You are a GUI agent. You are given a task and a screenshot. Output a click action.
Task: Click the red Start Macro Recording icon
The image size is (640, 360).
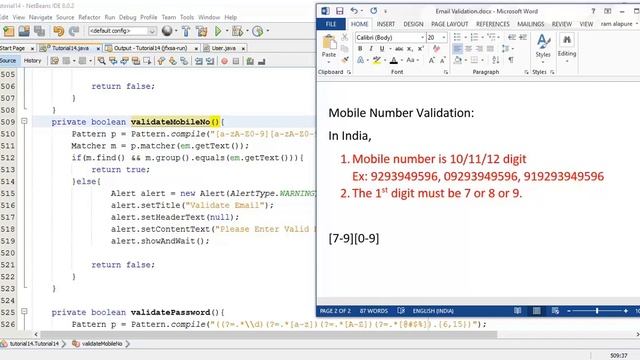point(224,61)
